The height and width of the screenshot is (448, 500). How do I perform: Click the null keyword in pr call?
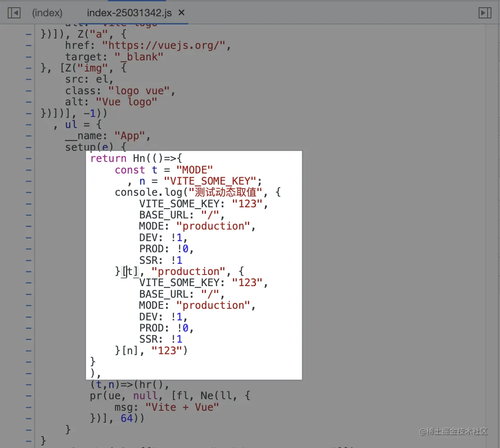[x=145, y=396]
